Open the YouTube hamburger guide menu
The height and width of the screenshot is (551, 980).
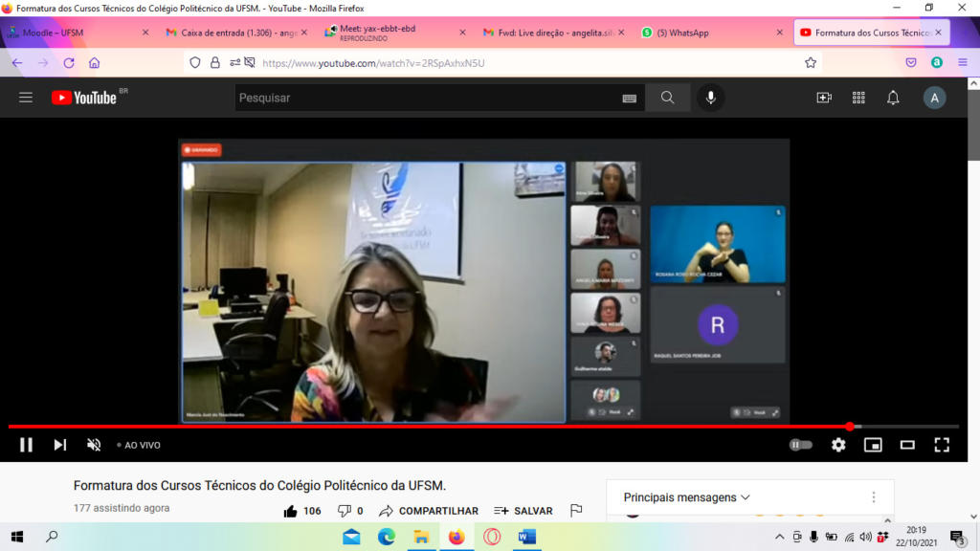pyautogui.click(x=26, y=98)
